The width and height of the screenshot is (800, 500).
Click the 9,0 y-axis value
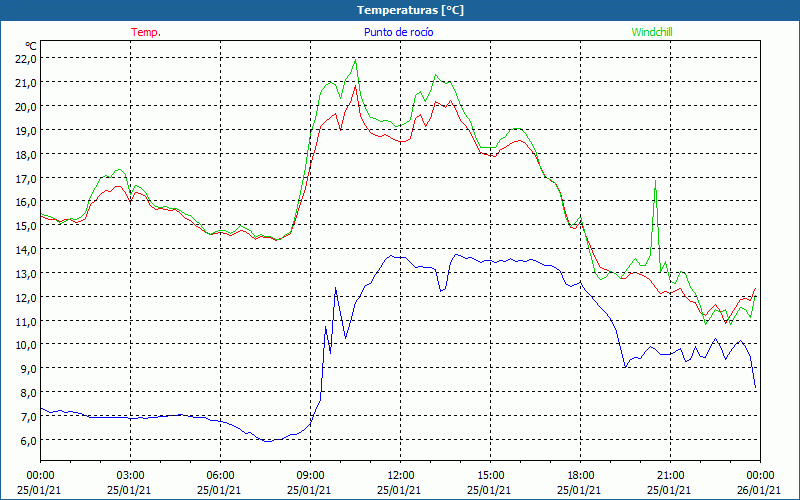tap(29, 369)
